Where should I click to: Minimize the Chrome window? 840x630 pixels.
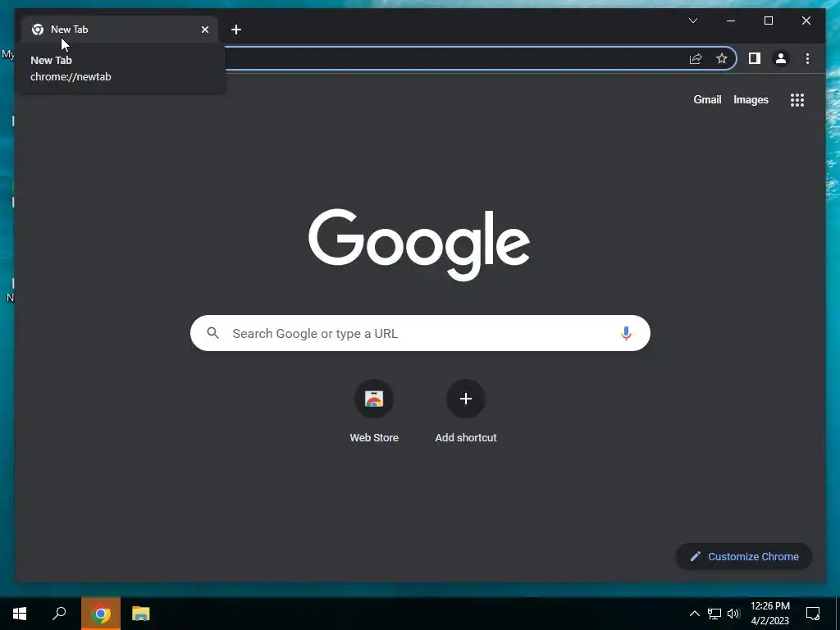pyautogui.click(x=731, y=21)
